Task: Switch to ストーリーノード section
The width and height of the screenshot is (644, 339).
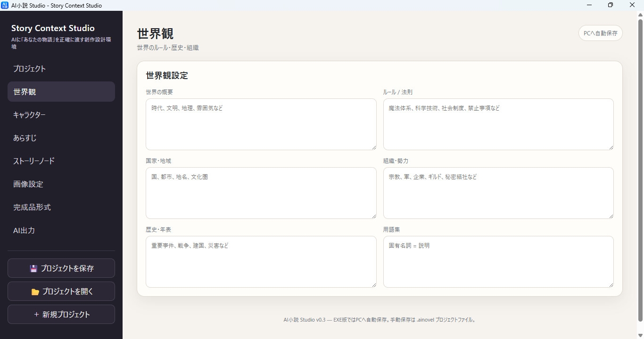Action: click(x=61, y=161)
